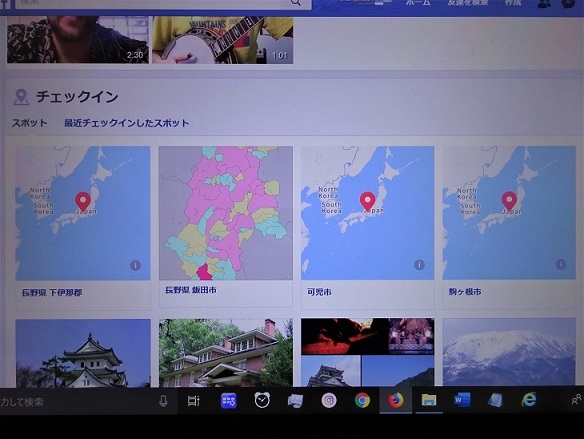Viewport: 584px width, 439px height.
Task: Click the red pin on 下伊那郡 map
Action: click(x=83, y=201)
